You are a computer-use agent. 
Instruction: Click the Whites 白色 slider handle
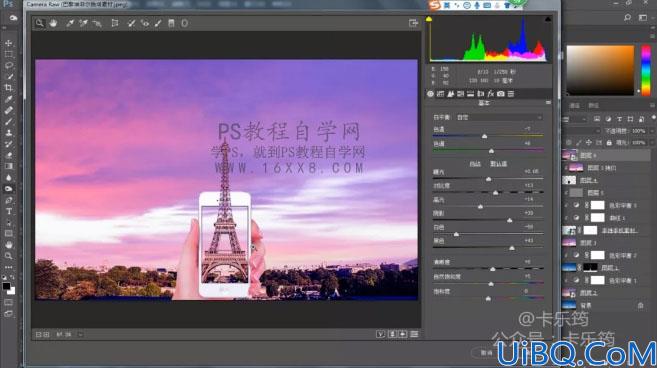pyautogui.click(x=456, y=234)
